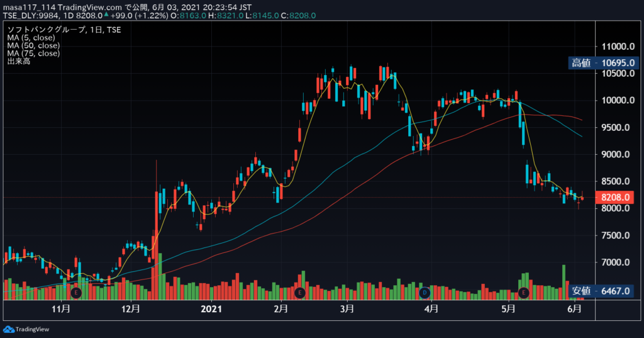The image size is (644, 338).
Task: Click the 安値 6467.0 price label
Action: coord(601,291)
